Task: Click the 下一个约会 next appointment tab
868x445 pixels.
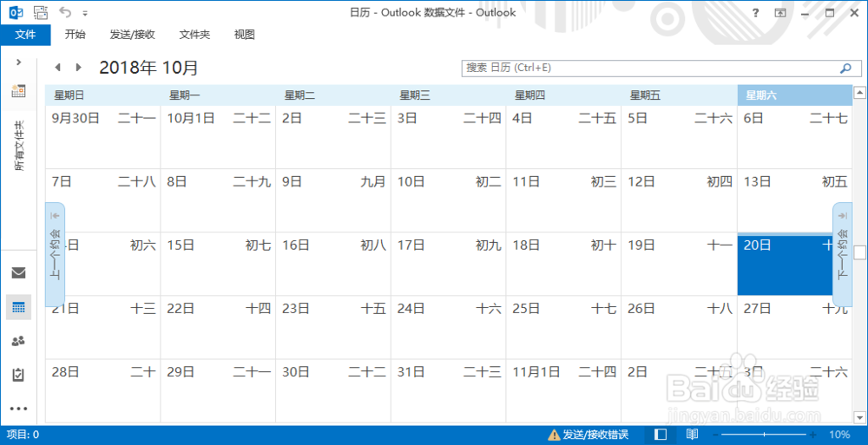Action: point(843,255)
